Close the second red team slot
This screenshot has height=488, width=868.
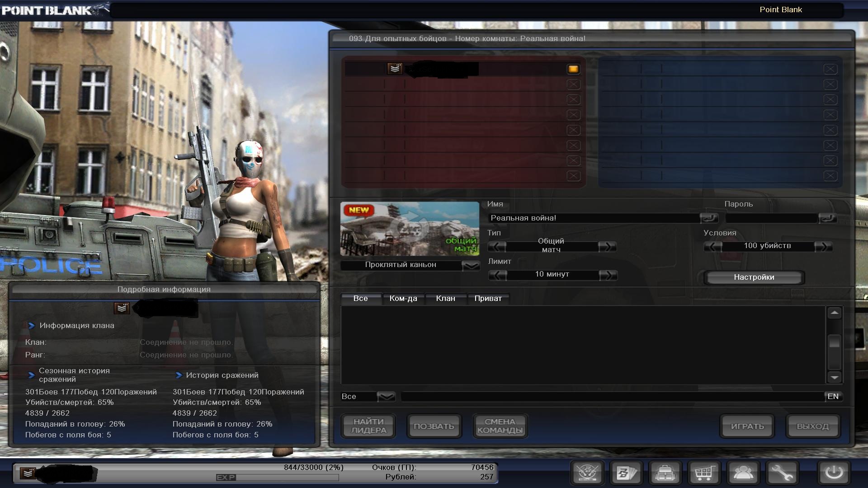[573, 84]
